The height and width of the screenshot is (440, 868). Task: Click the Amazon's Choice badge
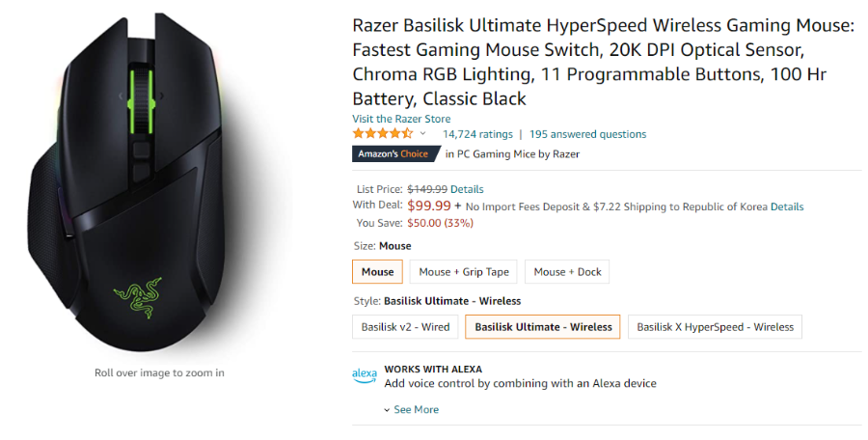pyautogui.click(x=395, y=154)
